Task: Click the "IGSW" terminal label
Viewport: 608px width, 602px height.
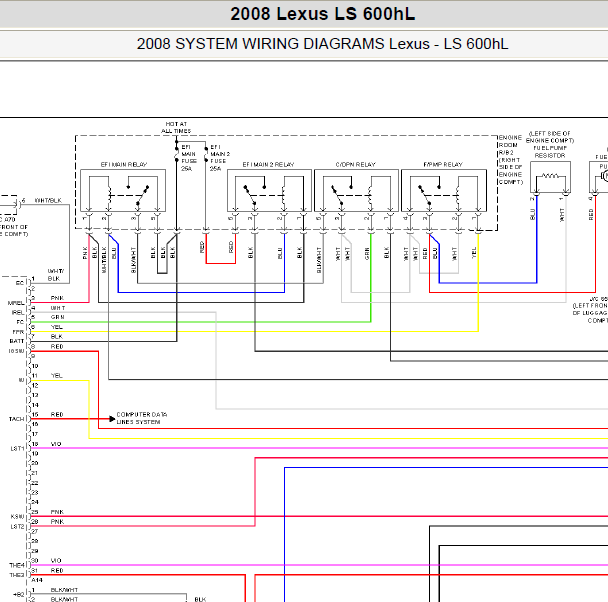Action: [x=16, y=351]
